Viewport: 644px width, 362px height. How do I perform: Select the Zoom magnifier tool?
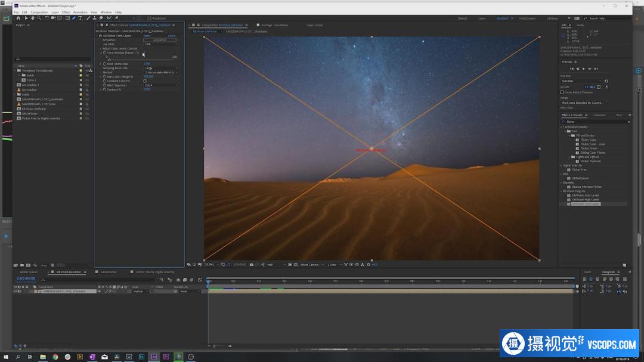39,18
